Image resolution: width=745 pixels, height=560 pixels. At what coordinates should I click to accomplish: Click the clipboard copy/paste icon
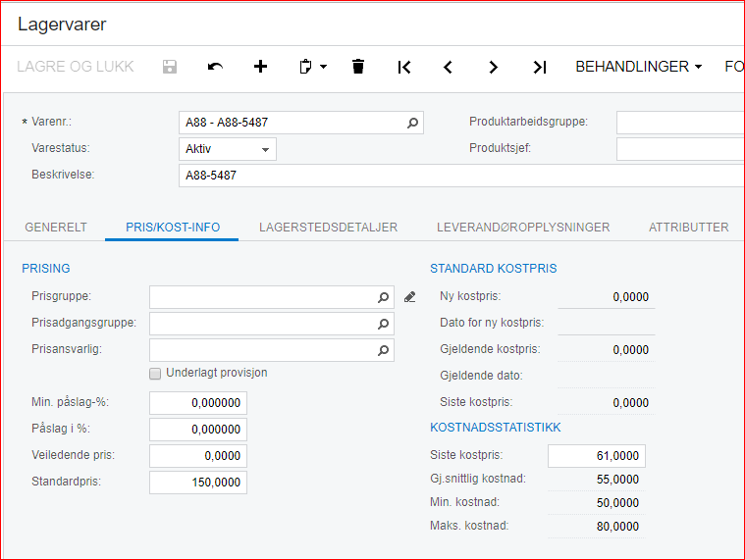pyautogui.click(x=305, y=67)
